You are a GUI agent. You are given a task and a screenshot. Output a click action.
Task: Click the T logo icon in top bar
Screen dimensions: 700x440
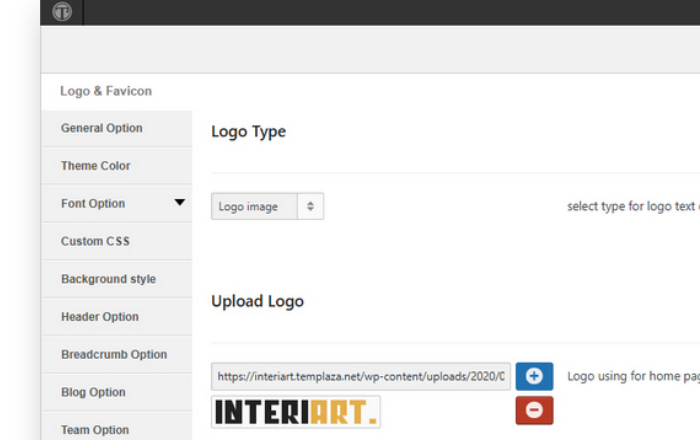tap(62, 11)
